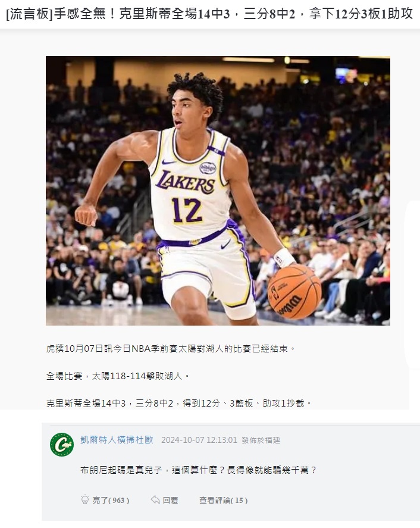420x528 pixels.
Task: Click the 963 like number
Action: coord(118,501)
